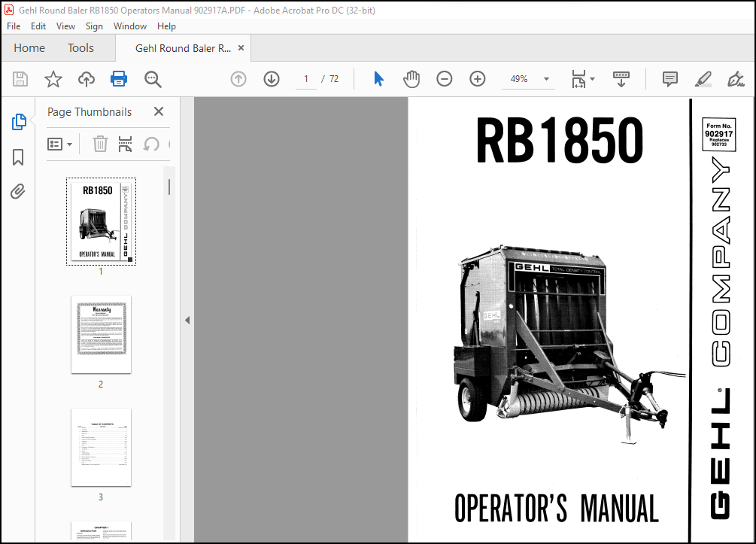Activate the Selection arrow tool
The image size is (756, 544).
[378, 78]
